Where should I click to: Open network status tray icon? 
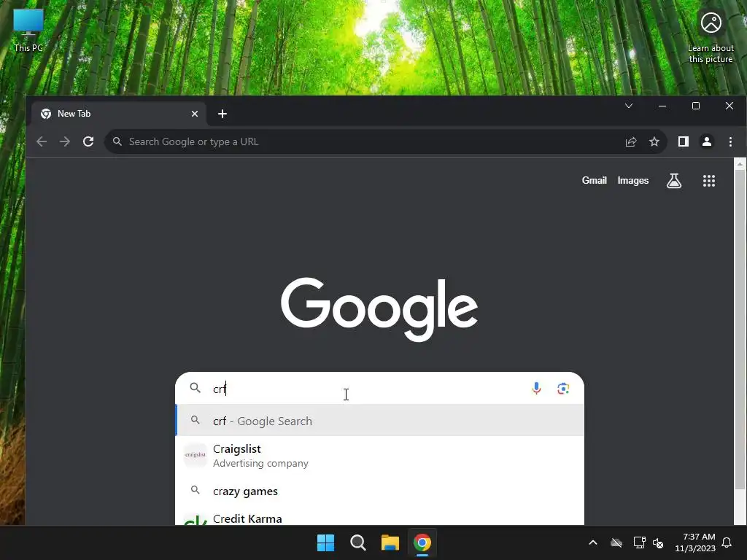[639, 542]
